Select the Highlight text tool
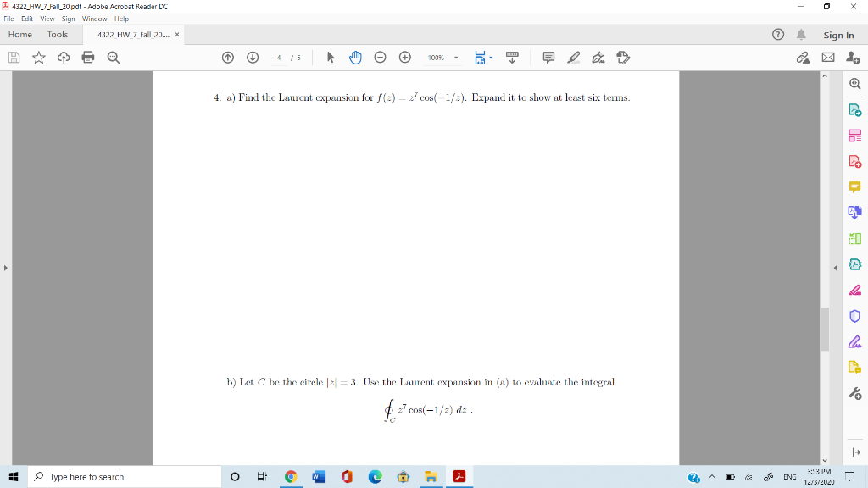Image resolution: width=868 pixels, height=488 pixels. (574, 57)
